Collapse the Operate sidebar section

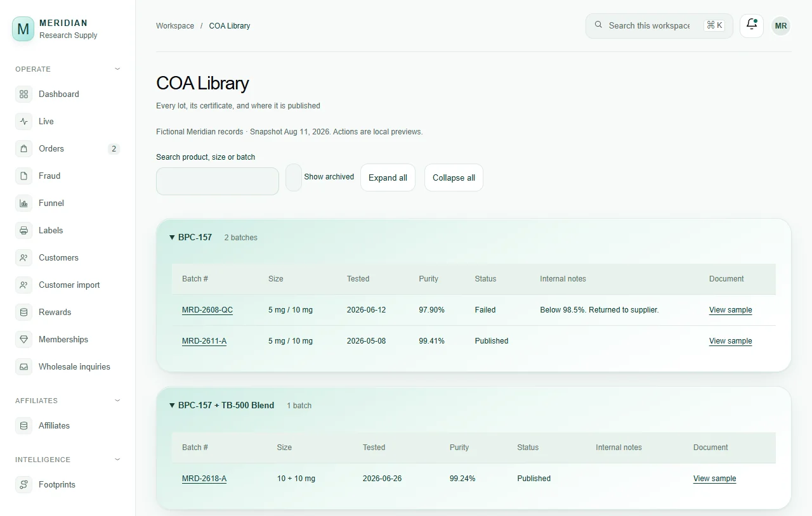[117, 69]
